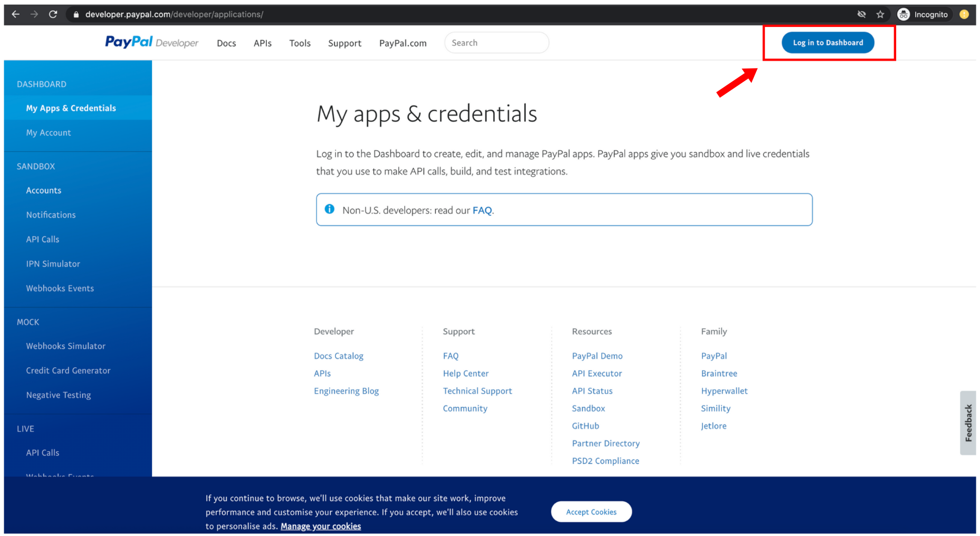Open Simility footer link
Image resolution: width=980 pixels, height=536 pixels.
(x=716, y=408)
